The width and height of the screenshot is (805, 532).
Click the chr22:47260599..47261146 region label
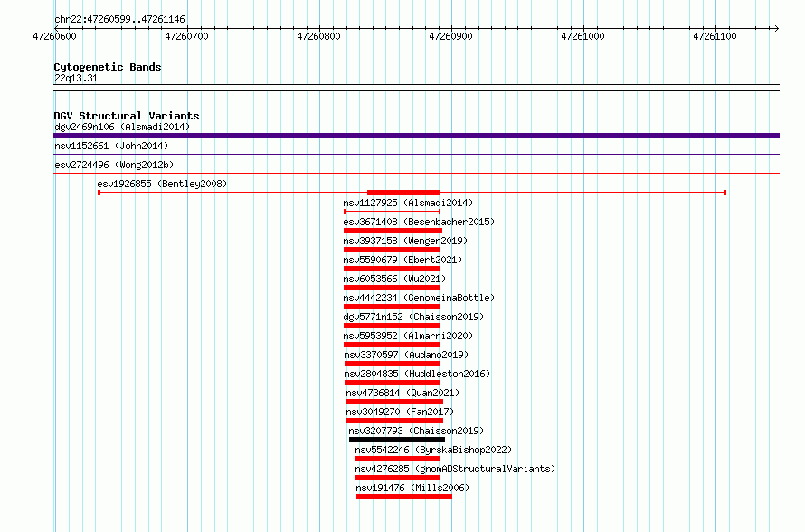[119, 19]
